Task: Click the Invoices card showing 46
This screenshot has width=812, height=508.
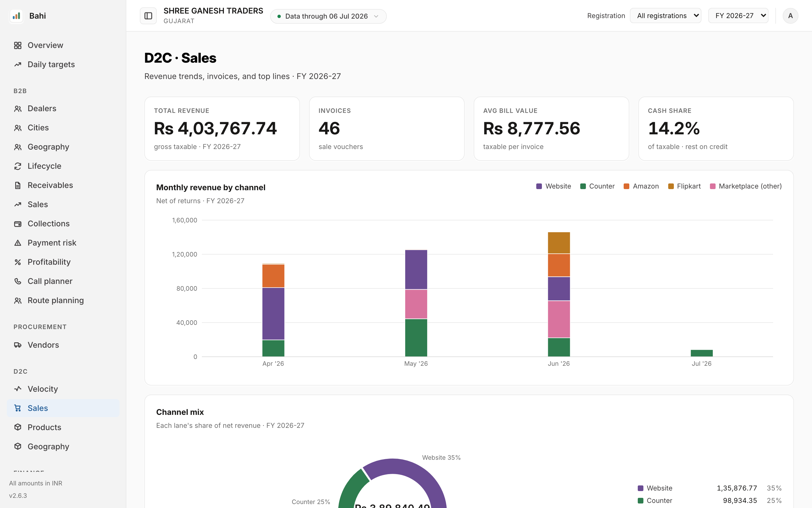Action: pos(387,129)
